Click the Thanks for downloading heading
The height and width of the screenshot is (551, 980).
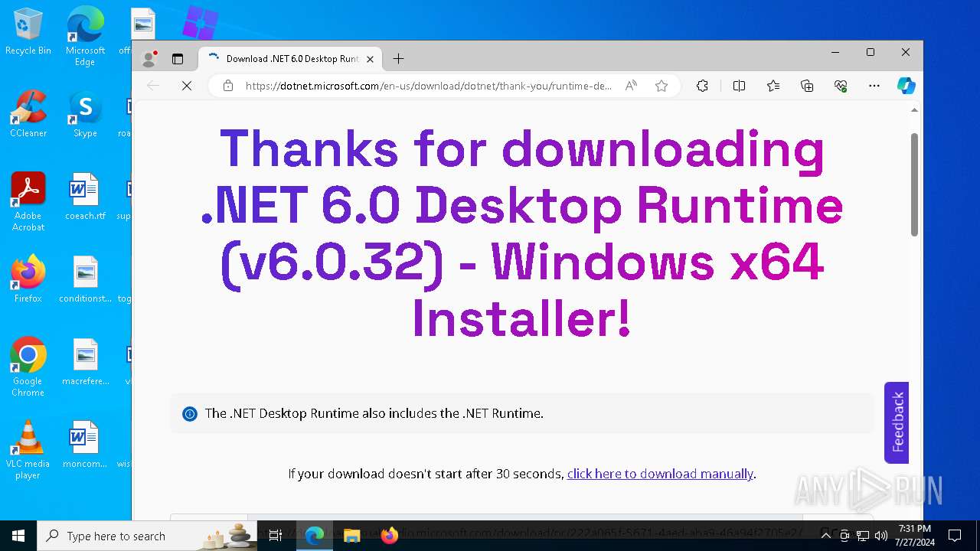(x=522, y=233)
